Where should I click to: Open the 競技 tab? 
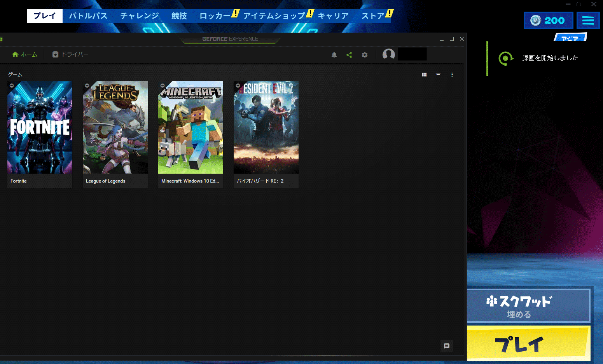pos(179,16)
